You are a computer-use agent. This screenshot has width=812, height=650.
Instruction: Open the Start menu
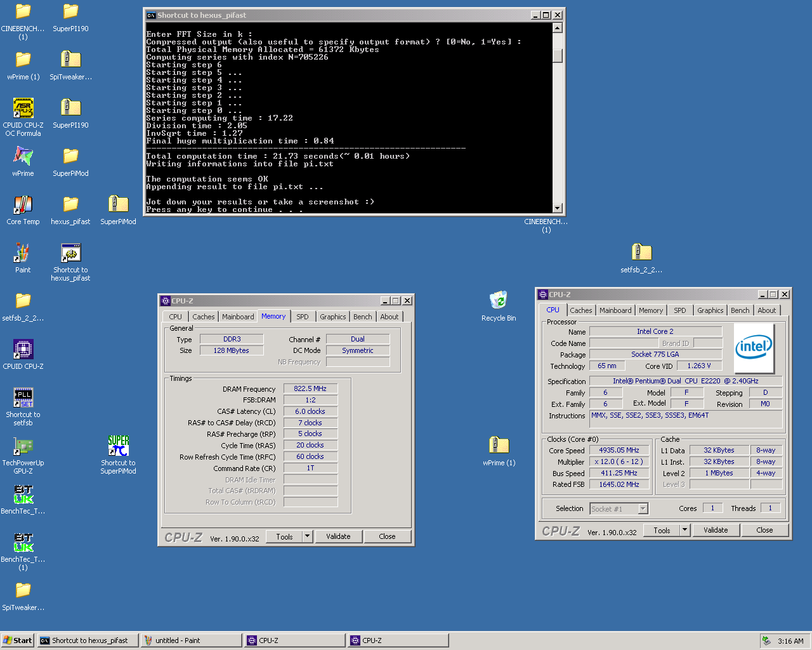(x=17, y=640)
